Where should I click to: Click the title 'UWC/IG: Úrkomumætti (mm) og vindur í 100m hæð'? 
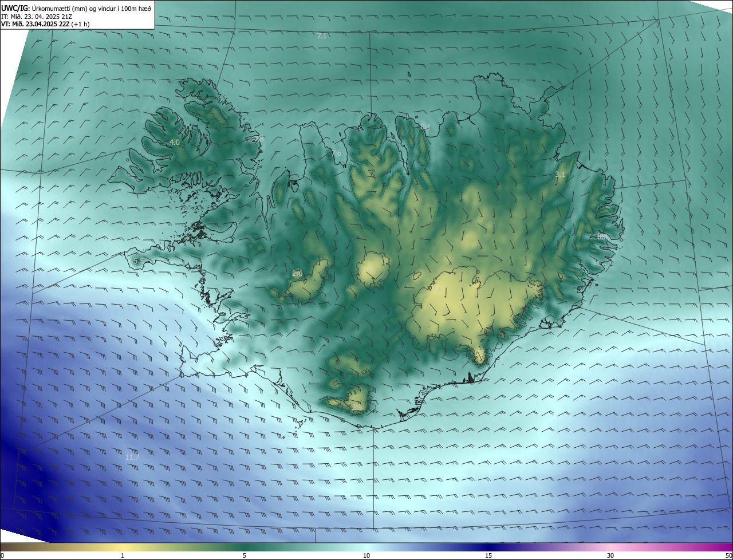click(x=76, y=8)
